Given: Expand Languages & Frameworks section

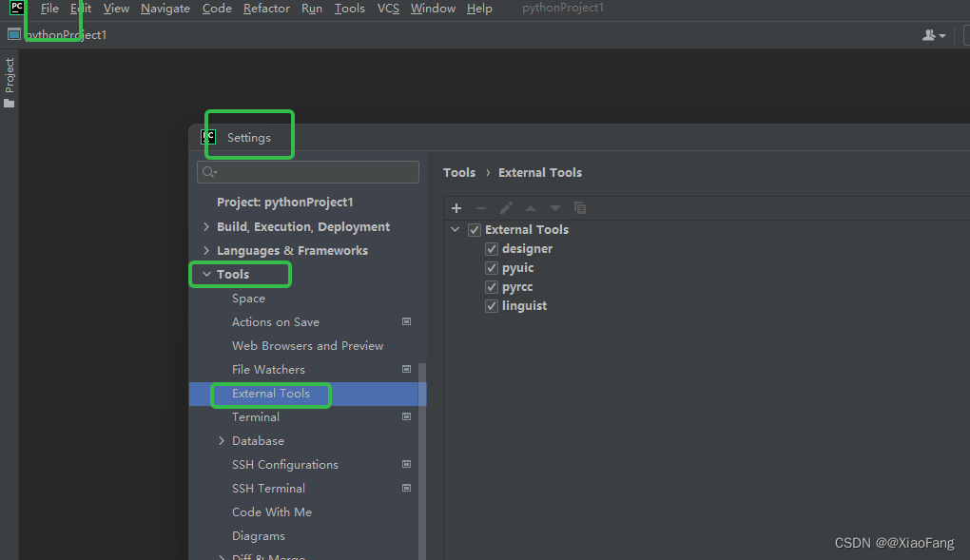Looking at the screenshot, I should pos(206,251).
